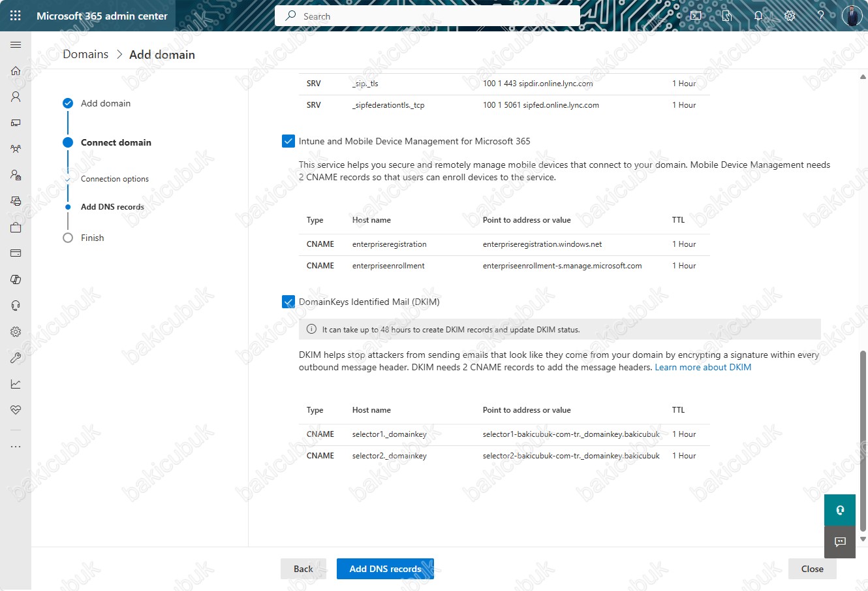Viewport: 868px width, 591px height.
Task: Open the app launcher waffle icon
Action: 16,16
